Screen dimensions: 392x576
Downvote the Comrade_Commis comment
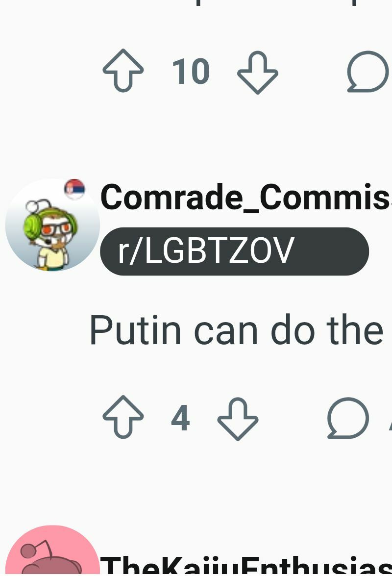[x=238, y=419]
